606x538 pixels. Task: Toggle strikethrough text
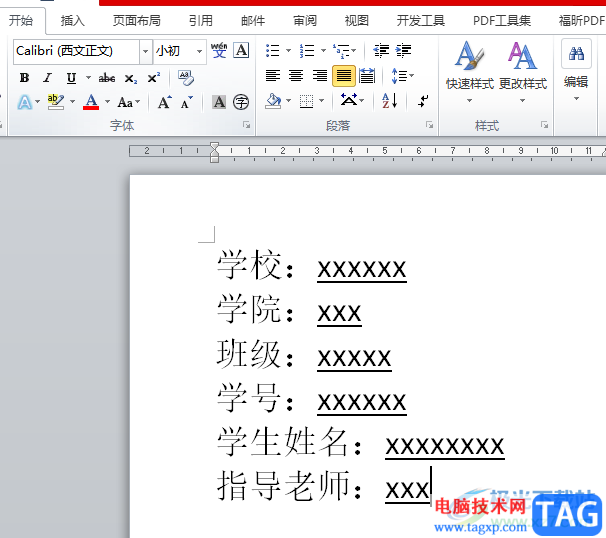[107, 78]
